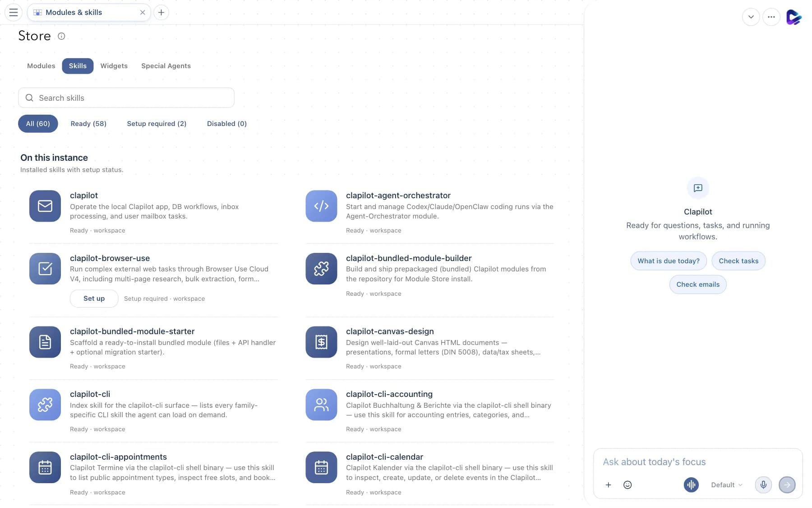Click the clapilot-cli puzzle icon
This screenshot has height=508, width=812.
pyautogui.click(x=45, y=405)
